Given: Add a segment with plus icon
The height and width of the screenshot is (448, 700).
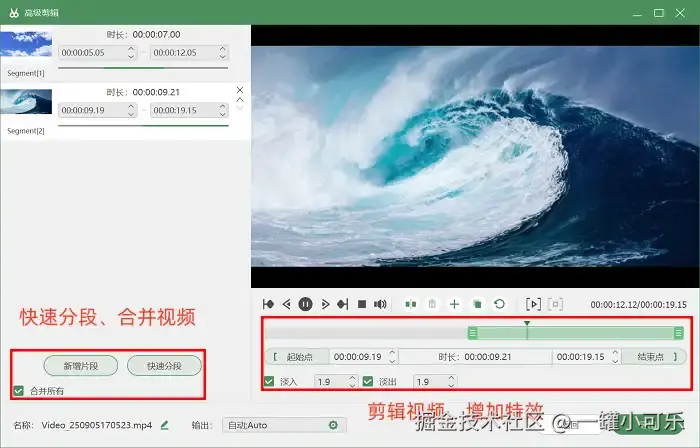Looking at the screenshot, I should point(454,304).
